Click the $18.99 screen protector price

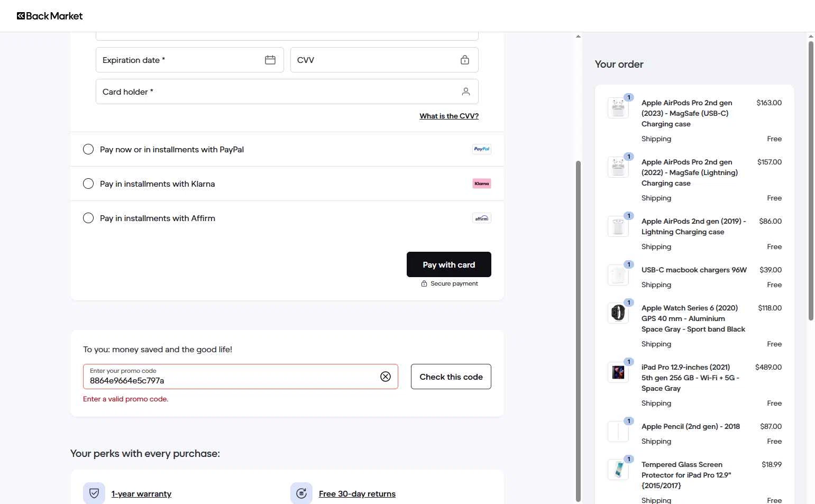[772, 464]
